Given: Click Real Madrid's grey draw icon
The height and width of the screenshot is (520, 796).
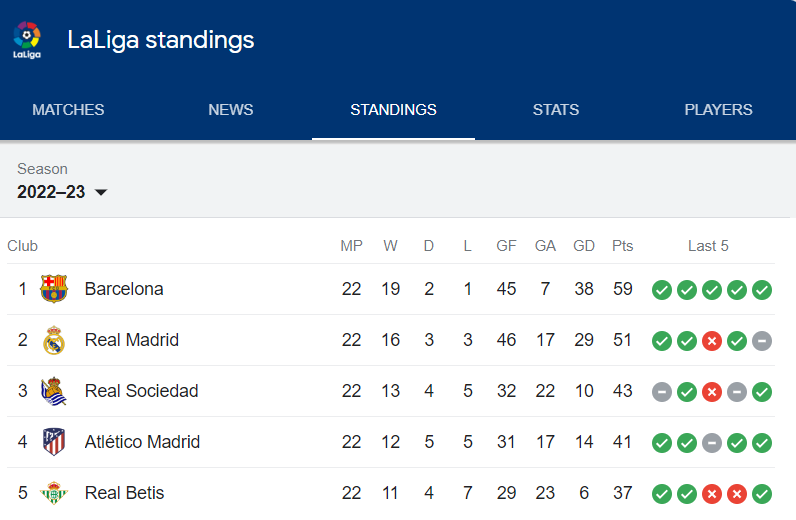Looking at the screenshot, I should [x=762, y=341].
